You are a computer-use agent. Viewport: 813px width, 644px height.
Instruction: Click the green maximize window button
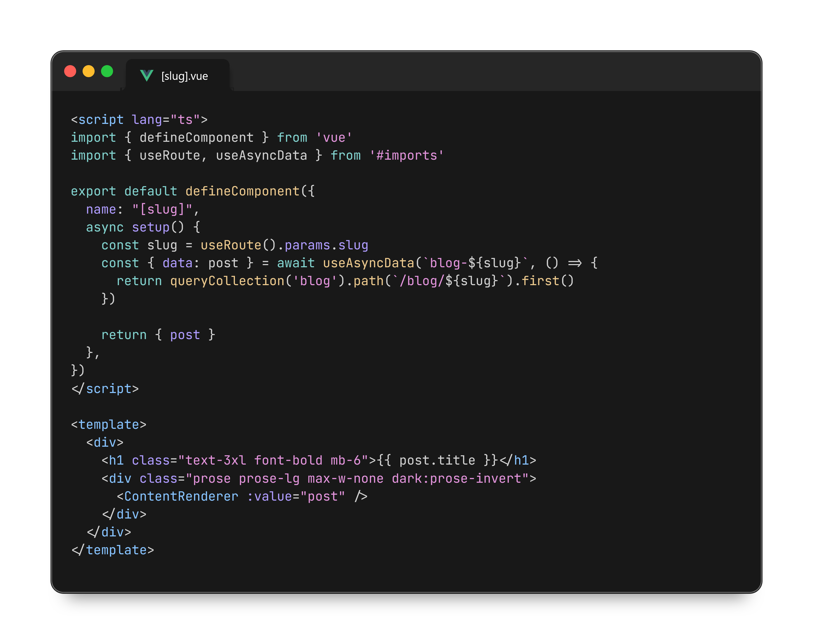107,71
